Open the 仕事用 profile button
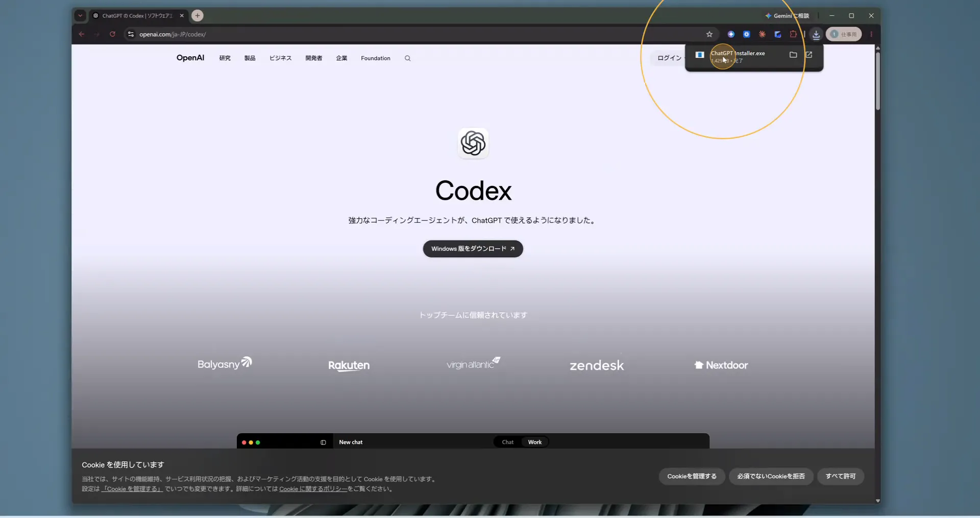980x518 pixels. pyautogui.click(x=844, y=34)
